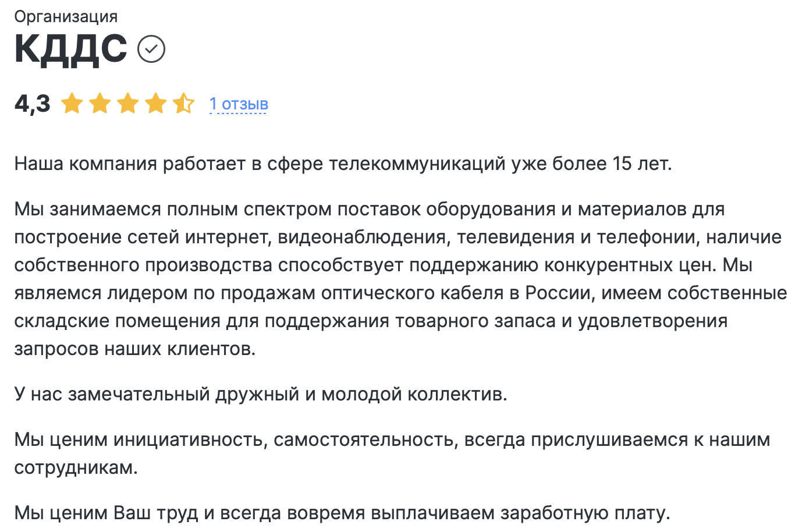Click the sentence about 15 years in telecommunications
The height and width of the screenshot is (532, 795).
coord(343,164)
